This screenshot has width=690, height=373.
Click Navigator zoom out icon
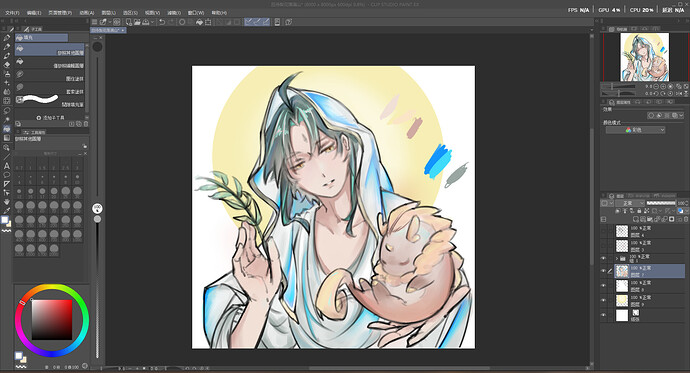[656, 87]
